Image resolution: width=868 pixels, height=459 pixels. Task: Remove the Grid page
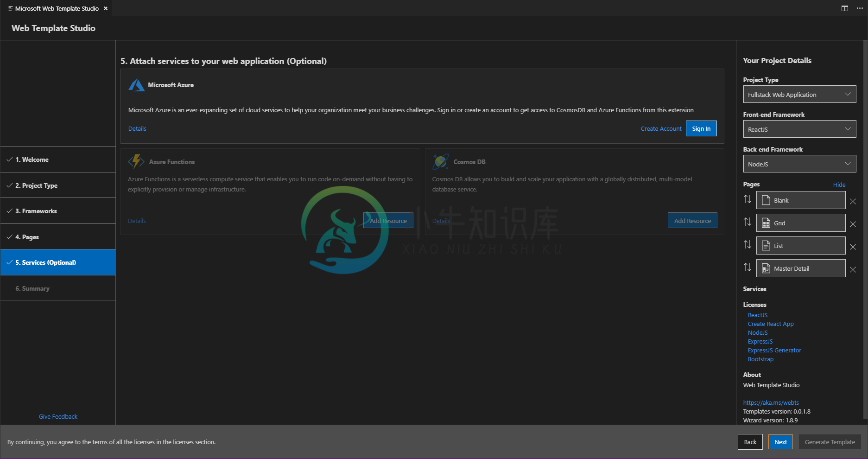tap(853, 224)
